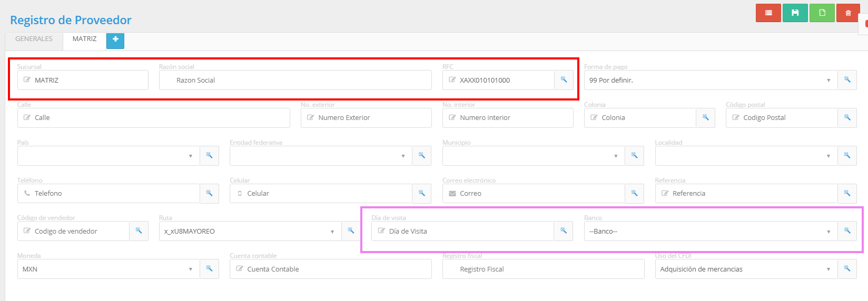Click into the Correo email field

(534, 194)
